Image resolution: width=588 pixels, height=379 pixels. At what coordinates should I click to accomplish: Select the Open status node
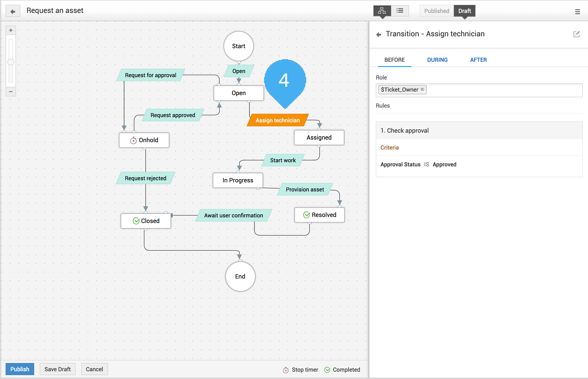point(239,93)
